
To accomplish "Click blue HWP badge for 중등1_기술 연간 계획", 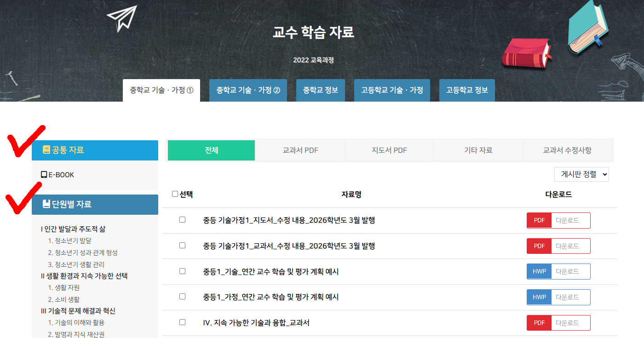I will 539,271.
